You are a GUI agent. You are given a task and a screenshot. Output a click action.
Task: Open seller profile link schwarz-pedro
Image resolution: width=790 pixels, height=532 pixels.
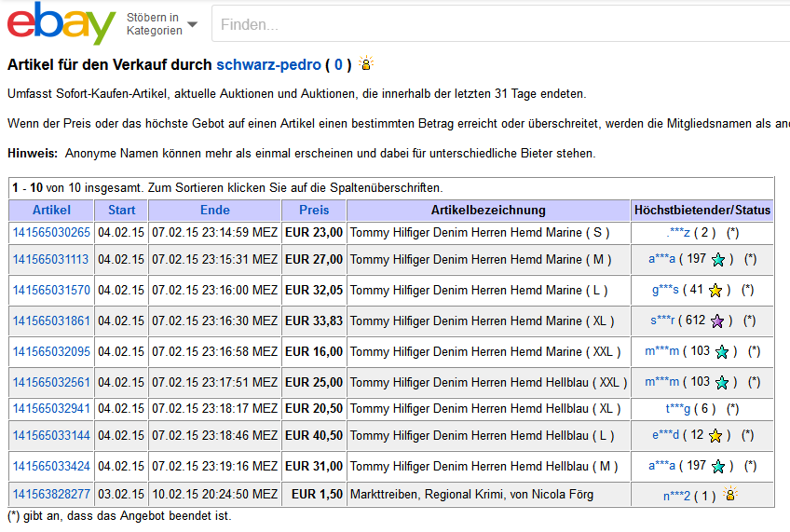click(x=268, y=65)
